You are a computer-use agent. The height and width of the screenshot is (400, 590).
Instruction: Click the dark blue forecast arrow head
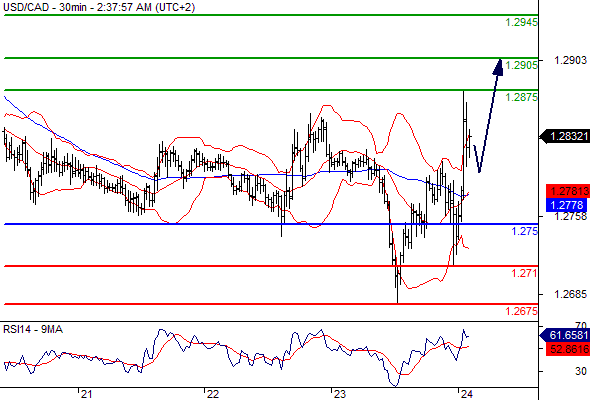[498, 67]
